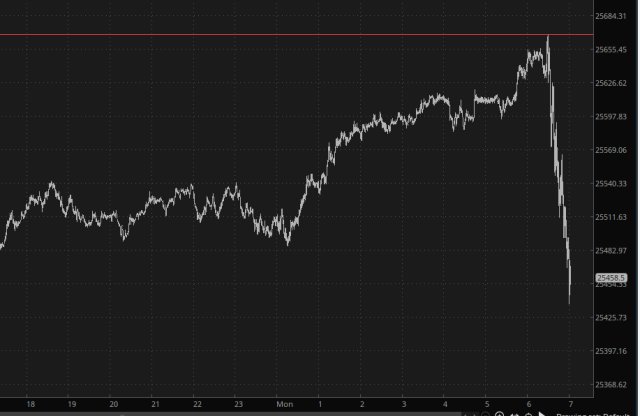Click the Mon label on time axis
Viewport: 640px width, 416px height.
(x=284, y=404)
